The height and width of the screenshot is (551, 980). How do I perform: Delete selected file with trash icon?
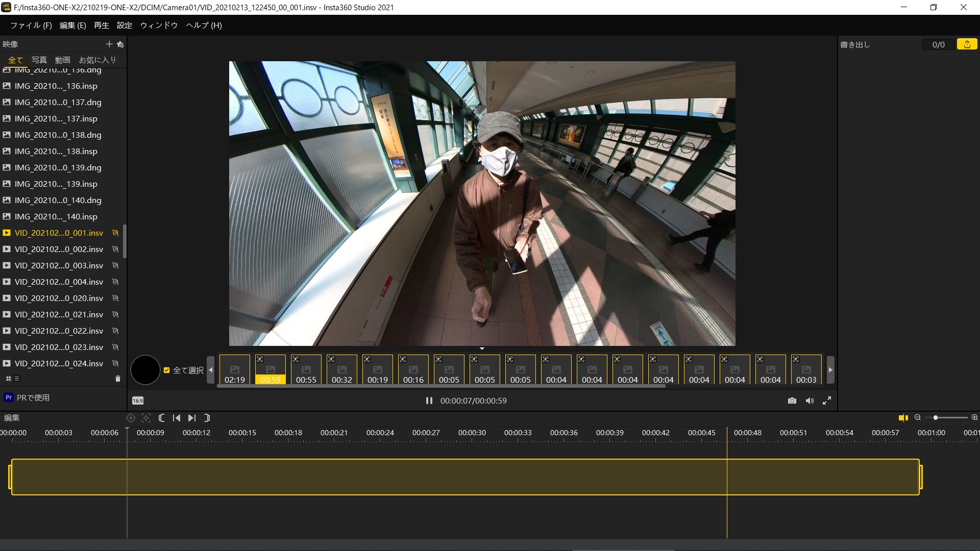coord(118,379)
